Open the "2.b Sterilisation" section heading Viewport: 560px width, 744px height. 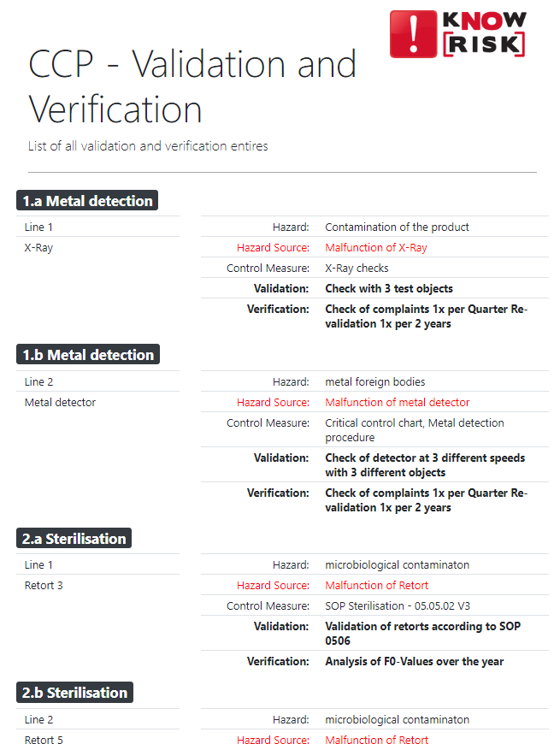(75, 693)
